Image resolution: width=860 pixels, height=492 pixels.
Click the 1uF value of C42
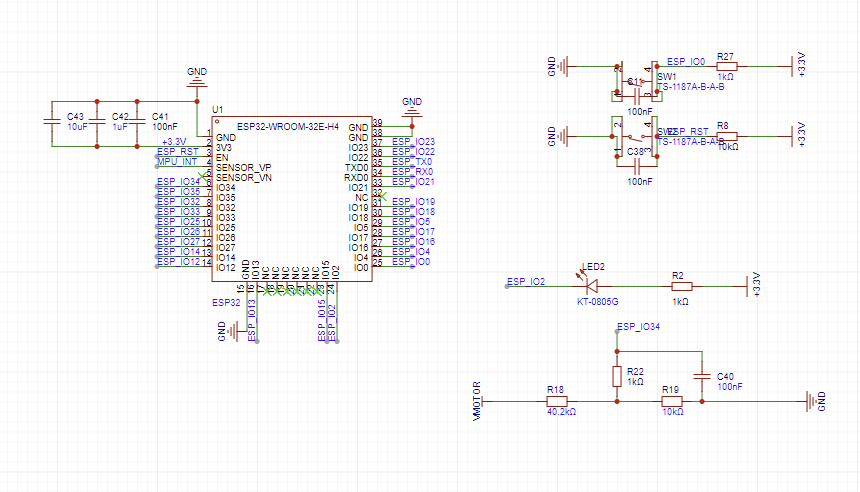pyautogui.click(x=120, y=127)
